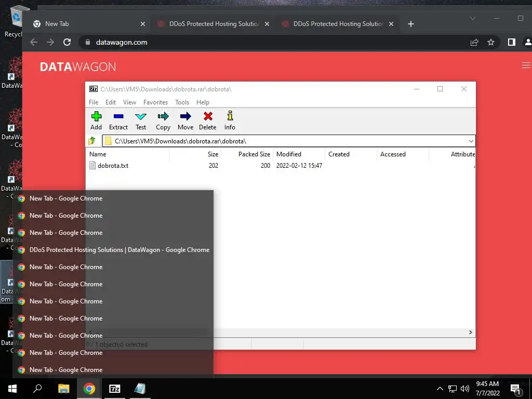Open the Favorites menu in 7-Zip
Viewport: 532px width, 399px height.
click(x=156, y=102)
